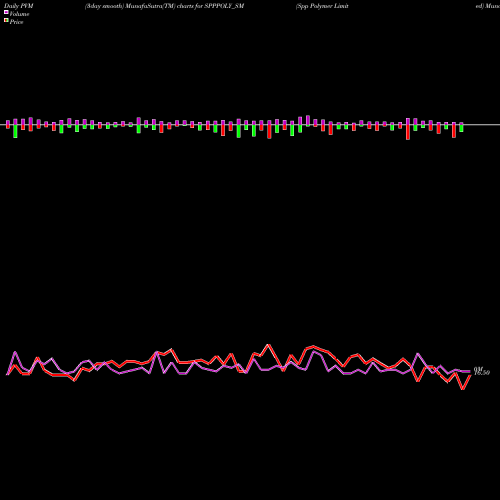The height and width of the screenshot is (500, 500).
Task: Click the magenta Volume legend swatch
Action: coord(6,12)
